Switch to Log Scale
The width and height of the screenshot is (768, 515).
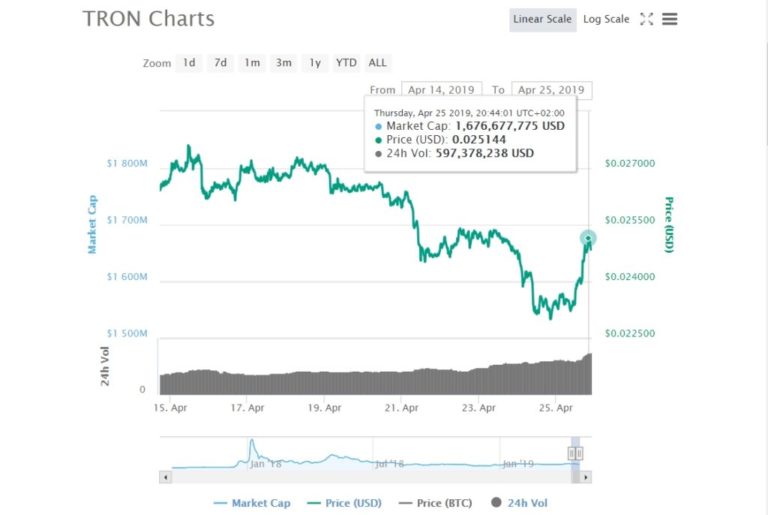tap(606, 19)
